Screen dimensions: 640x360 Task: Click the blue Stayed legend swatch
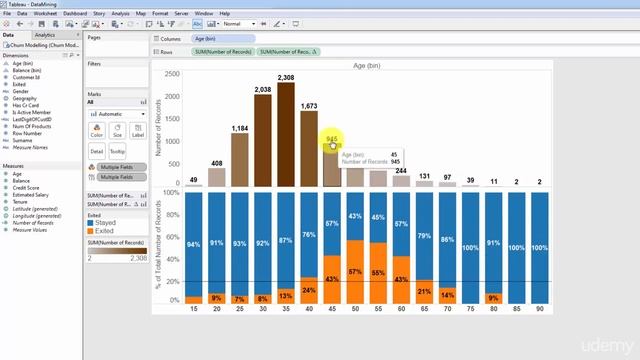(91, 223)
